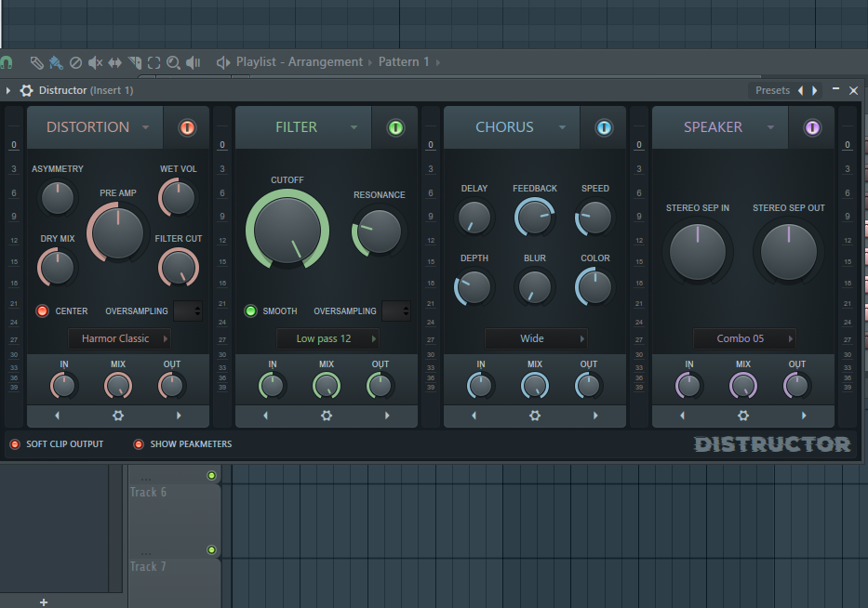Disable the Smooth option in Filter
This screenshot has width=868, height=608.
pos(250,311)
